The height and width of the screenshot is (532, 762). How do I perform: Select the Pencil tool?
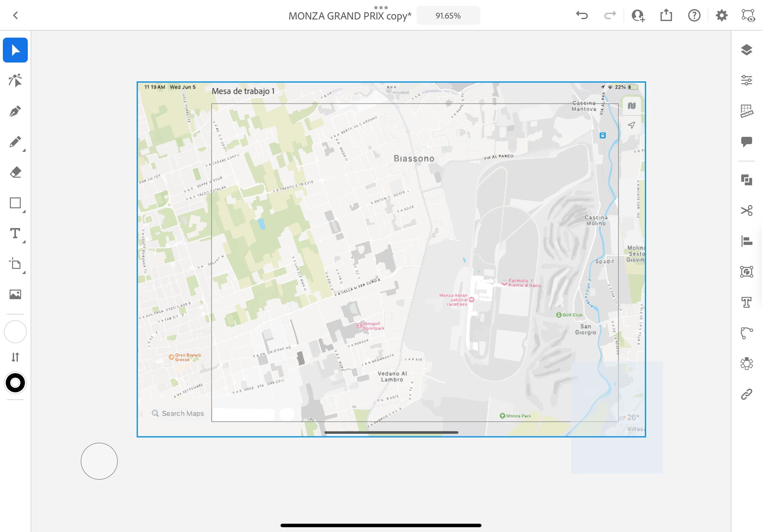click(x=15, y=142)
